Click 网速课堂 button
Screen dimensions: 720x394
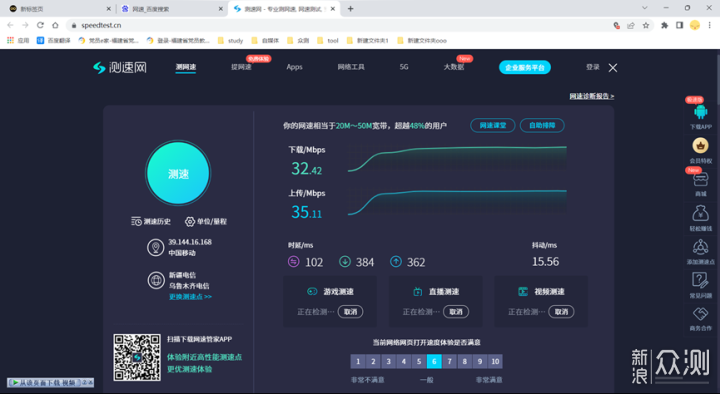coord(493,125)
